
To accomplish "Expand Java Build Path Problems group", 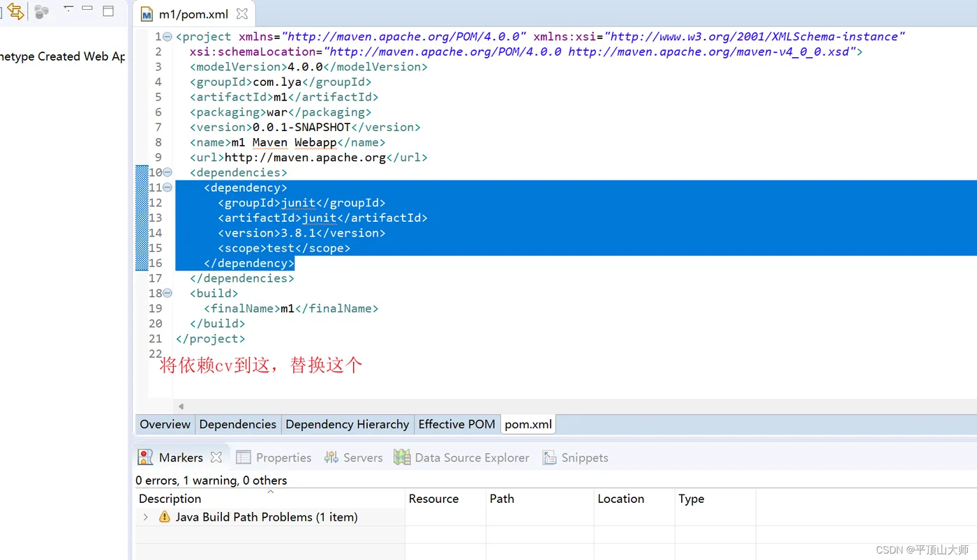I will 145,517.
